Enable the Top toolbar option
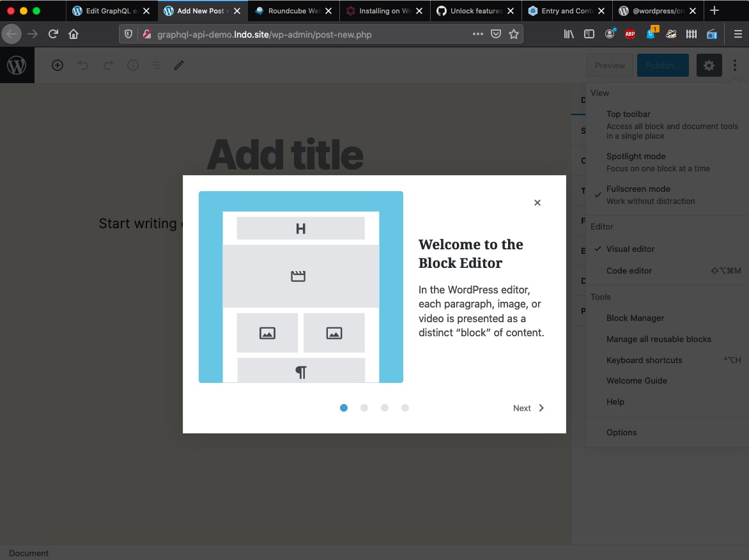749x560 pixels. point(671,124)
